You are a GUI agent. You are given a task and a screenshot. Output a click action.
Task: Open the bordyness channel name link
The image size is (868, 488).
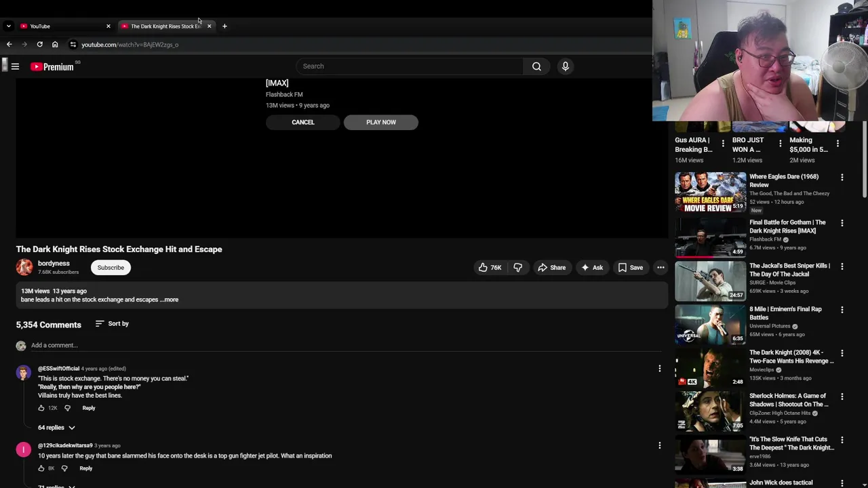coord(54,263)
